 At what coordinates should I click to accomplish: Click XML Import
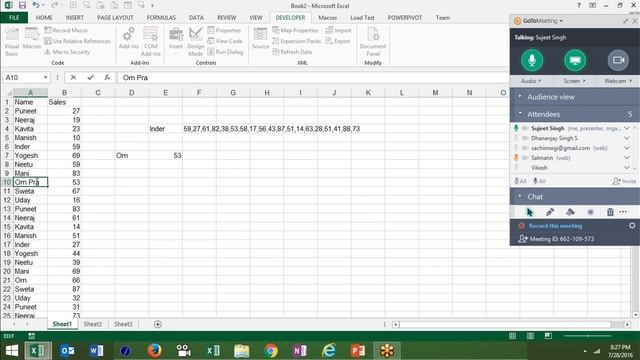coord(338,30)
